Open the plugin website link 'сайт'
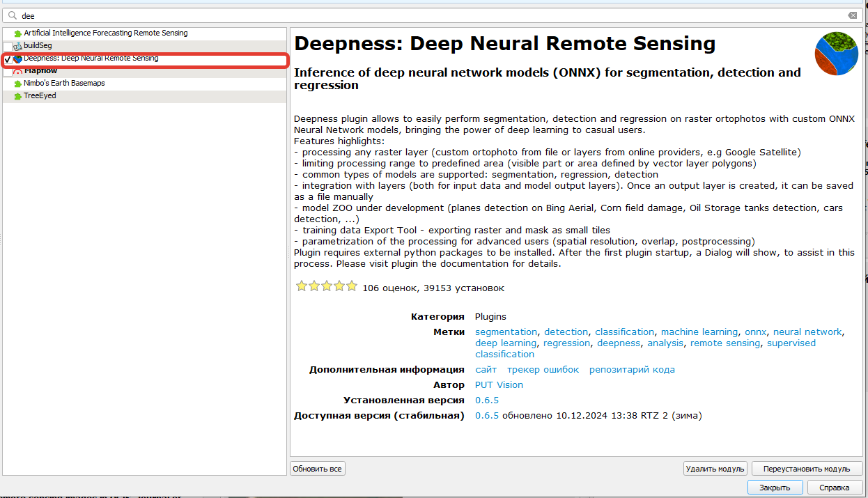Image resolution: width=868 pixels, height=498 pixels. [486, 369]
